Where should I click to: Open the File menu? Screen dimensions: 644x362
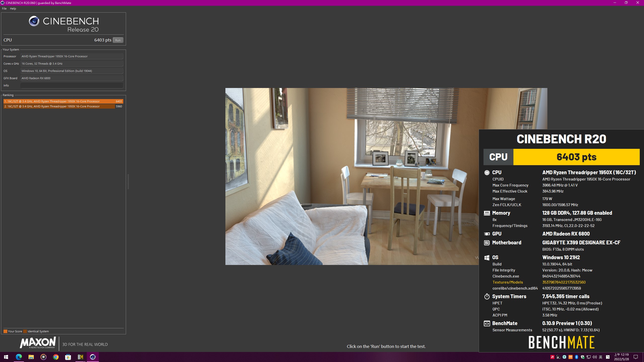tap(4, 9)
